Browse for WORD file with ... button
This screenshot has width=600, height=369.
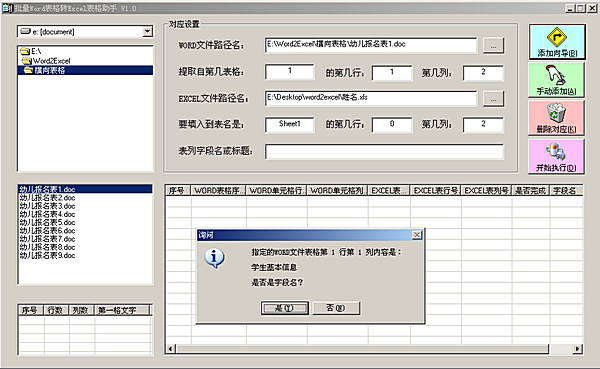[x=493, y=46]
